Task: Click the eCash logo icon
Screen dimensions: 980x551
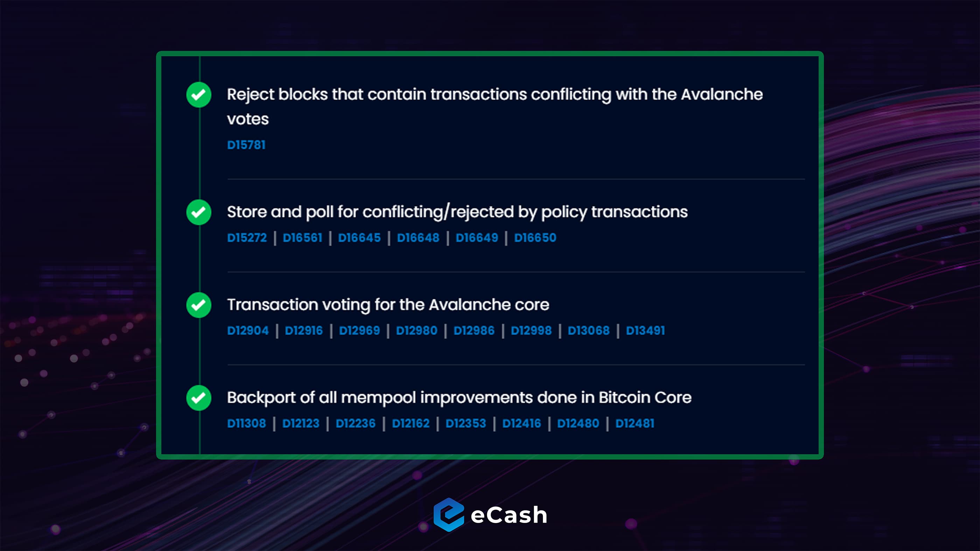Action: pyautogui.click(x=449, y=515)
